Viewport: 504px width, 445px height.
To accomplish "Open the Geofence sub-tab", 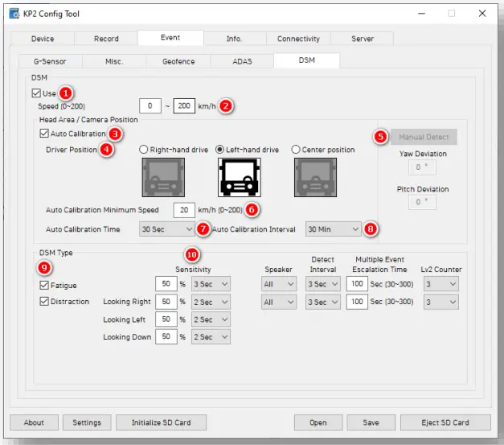I will coord(178,61).
